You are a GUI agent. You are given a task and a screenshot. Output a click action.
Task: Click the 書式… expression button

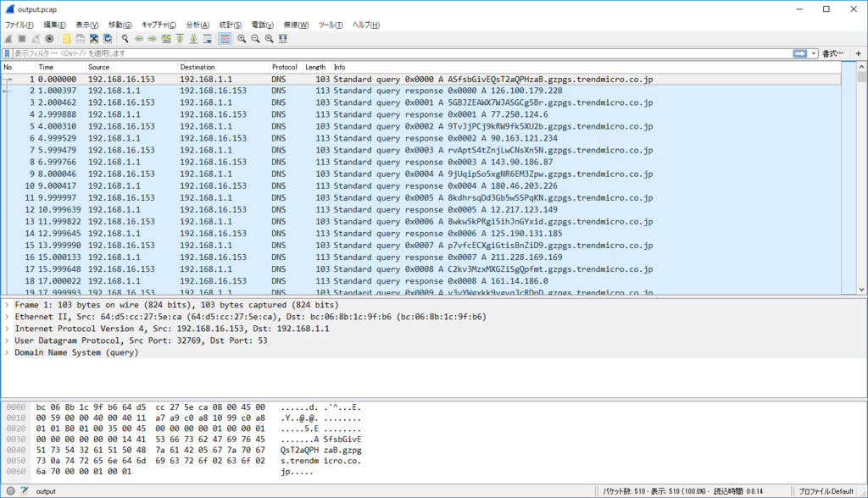832,53
